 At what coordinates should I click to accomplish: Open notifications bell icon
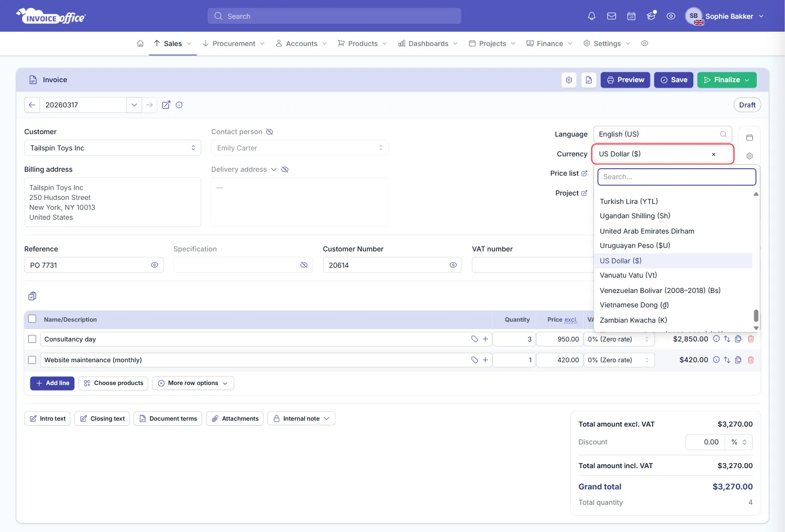[591, 16]
